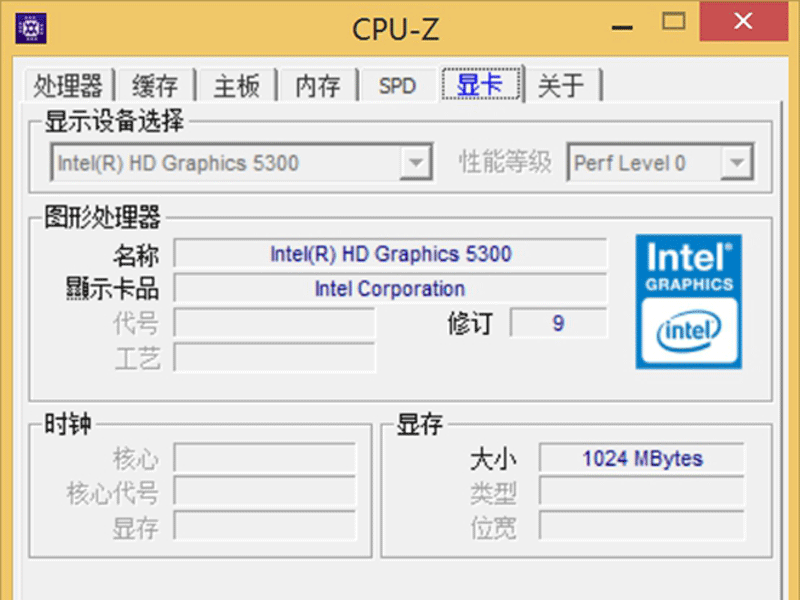Click the empty 工艺 field
Screen dimensions: 800x600
coord(274,358)
